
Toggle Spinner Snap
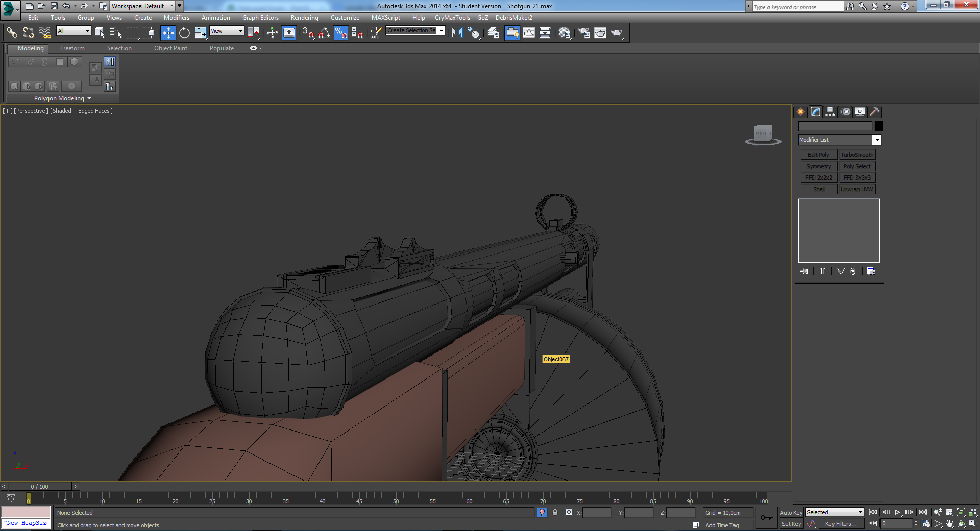(357, 33)
